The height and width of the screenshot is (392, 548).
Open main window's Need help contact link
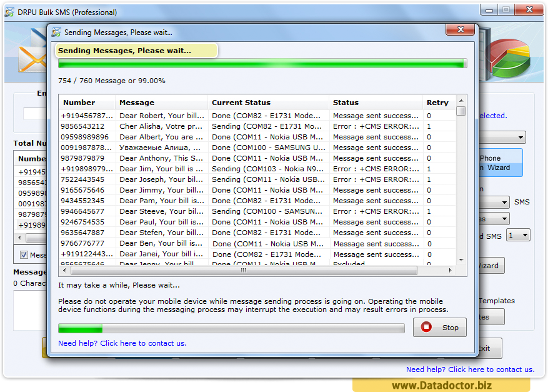point(470,369)
